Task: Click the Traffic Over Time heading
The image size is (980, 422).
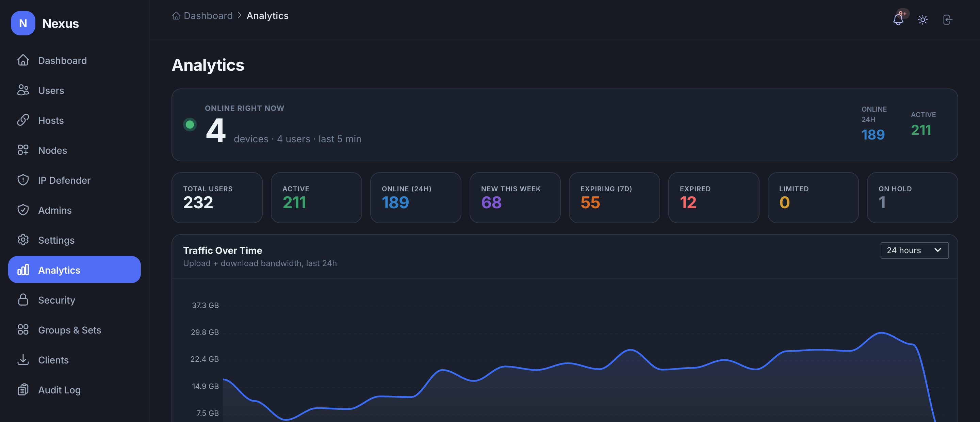Action: (223, 250)
